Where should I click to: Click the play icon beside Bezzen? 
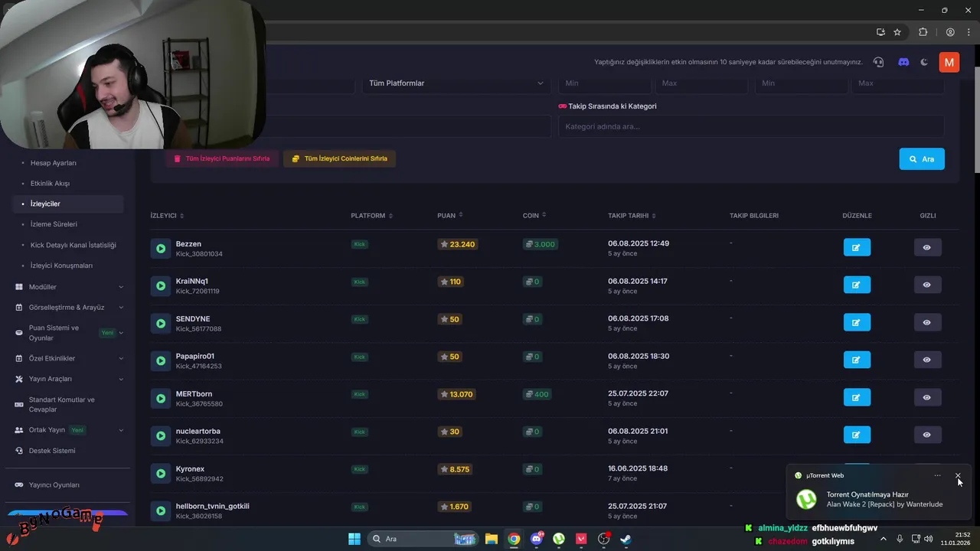coord(161,248)
